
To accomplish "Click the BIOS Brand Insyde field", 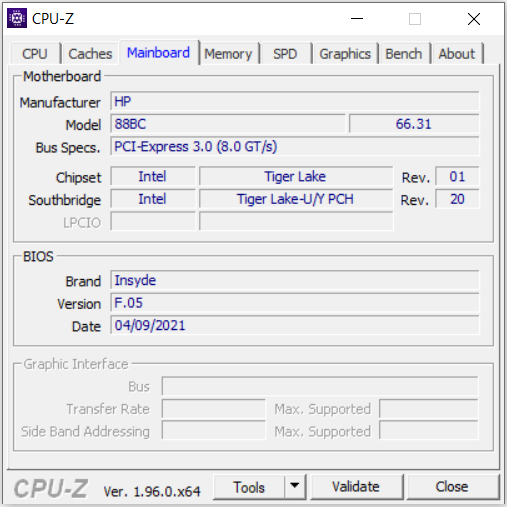I will (x=295, y=280).
